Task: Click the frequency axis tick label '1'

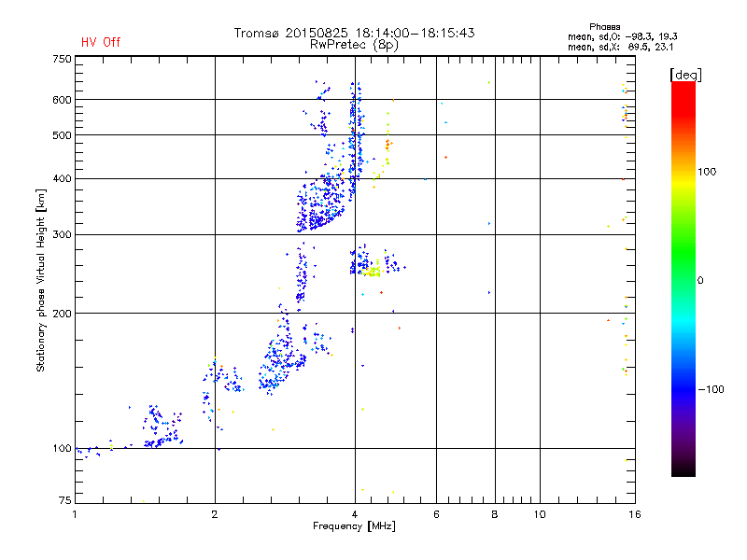Action: coord(75,514)
